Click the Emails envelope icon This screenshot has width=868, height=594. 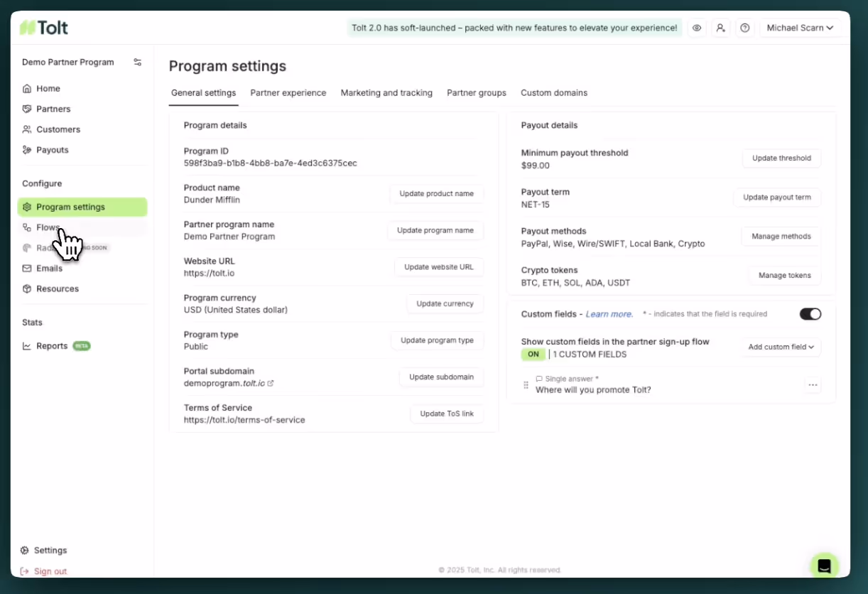(x=27, y=269)
